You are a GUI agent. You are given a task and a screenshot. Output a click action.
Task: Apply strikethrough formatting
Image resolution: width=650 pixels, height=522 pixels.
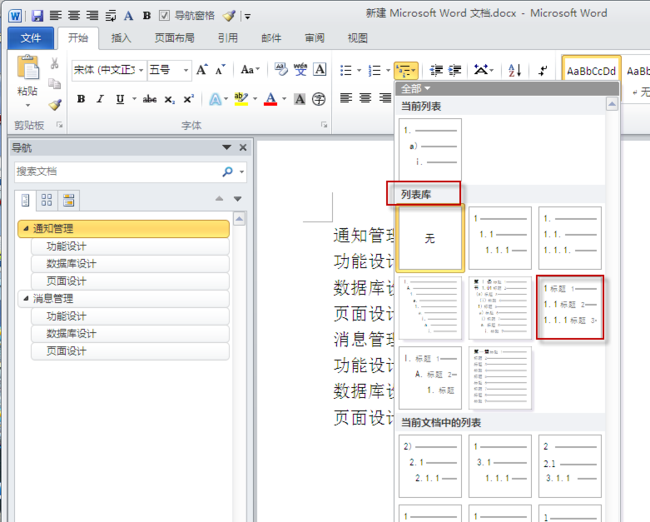point(150,99)
